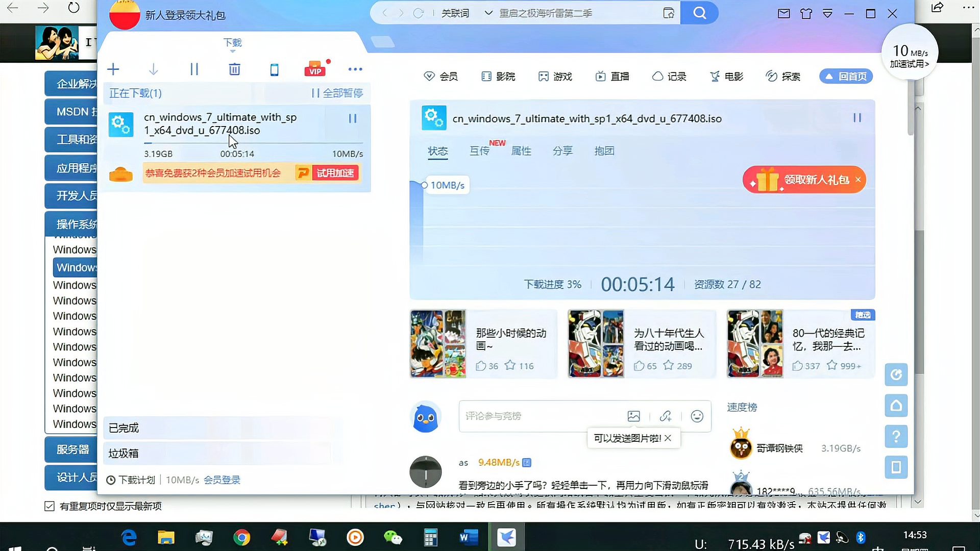Expand the 关键词 search type dropdown

click(488, 13)
